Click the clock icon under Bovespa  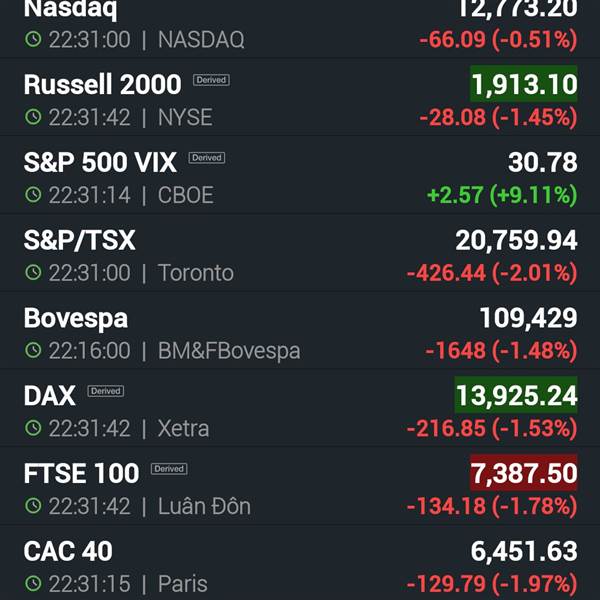click(x=33, y=350)
